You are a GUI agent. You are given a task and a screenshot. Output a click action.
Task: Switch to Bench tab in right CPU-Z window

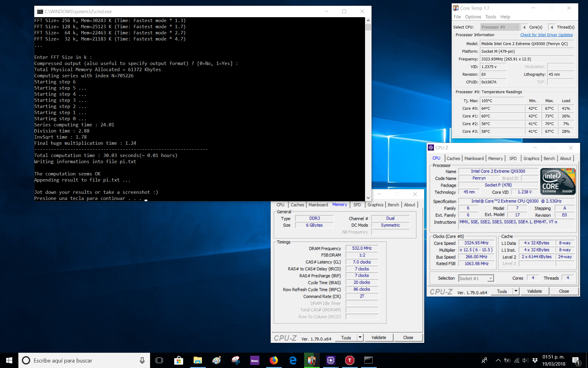[549, 158]
